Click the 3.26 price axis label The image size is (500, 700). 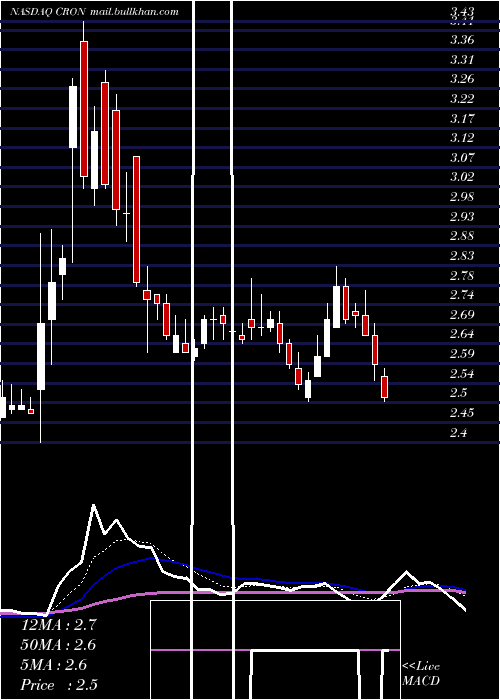click(462, 79)
